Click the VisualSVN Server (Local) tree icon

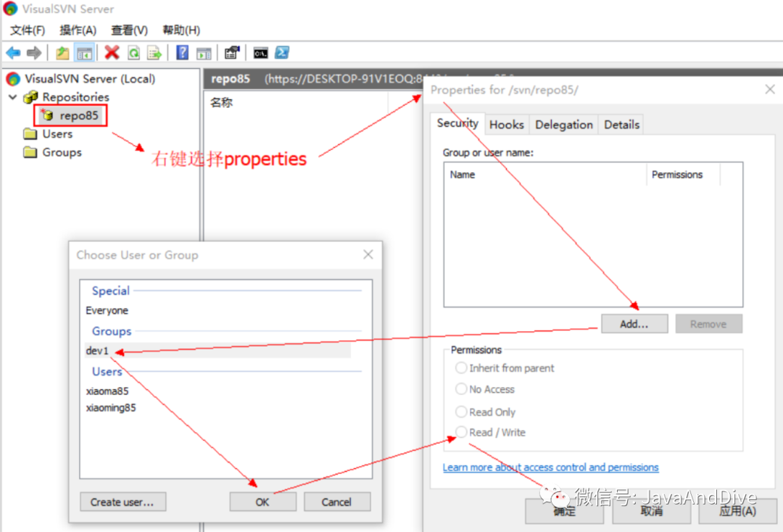click(x=13, y=79)
